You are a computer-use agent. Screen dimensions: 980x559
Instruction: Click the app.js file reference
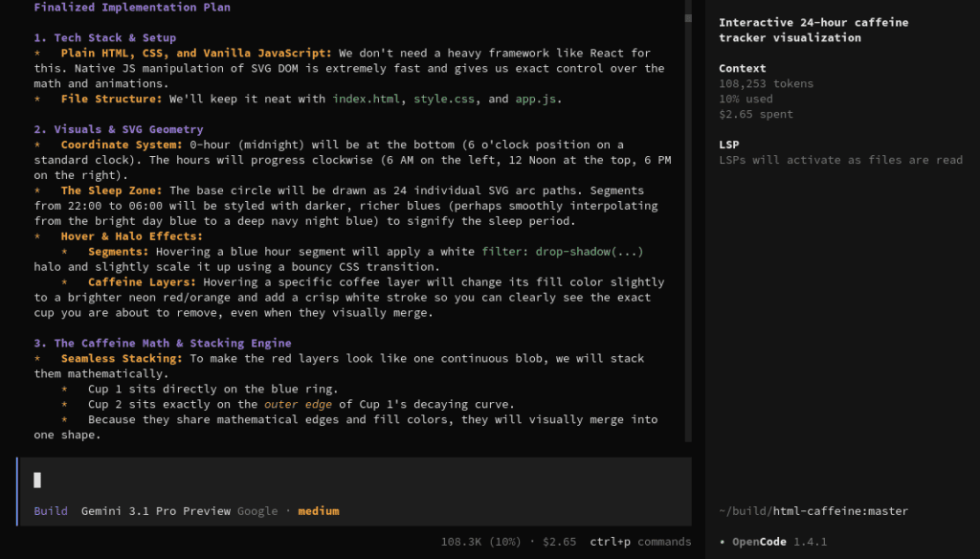pos(536,99)
